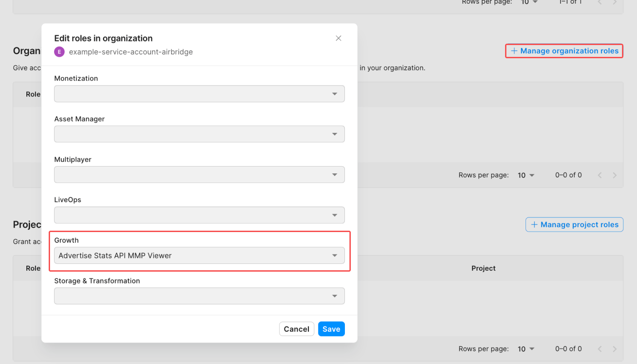The height and width of the screenshot is (364, 637).
Task: Go to next page of organization roles table
Action: (615, 175)
